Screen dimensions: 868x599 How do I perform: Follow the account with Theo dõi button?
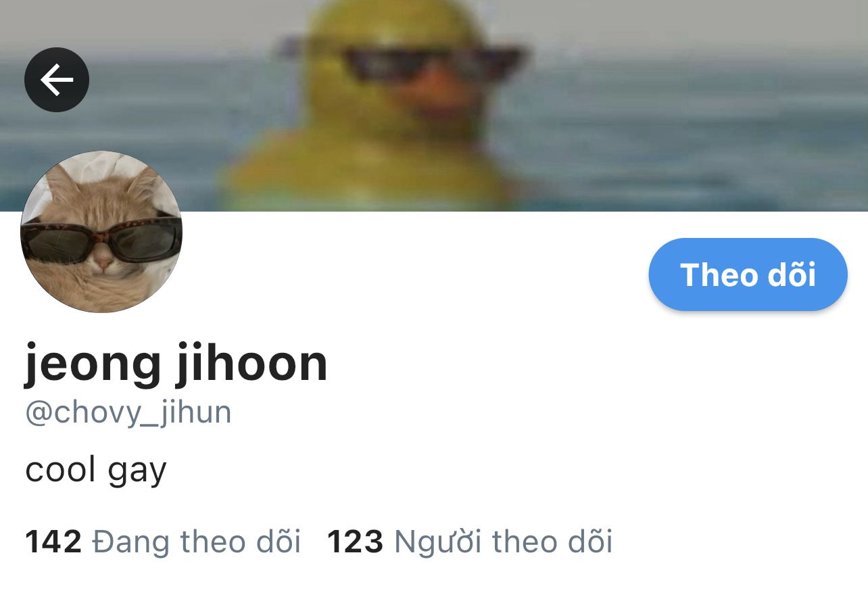coord(748,274)
